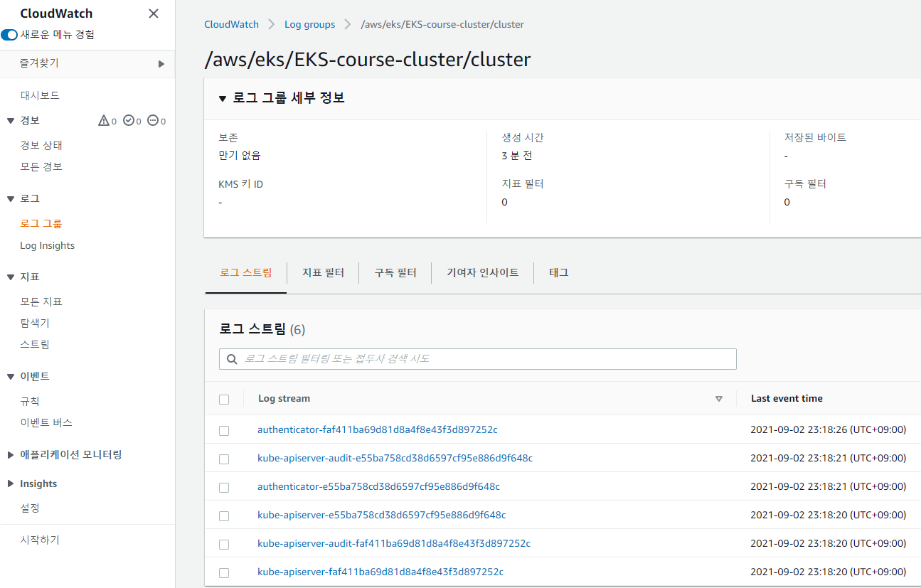
Task: Open authenticator-faf411ba69d81d8a4f8e43f3d897252c stream
Action: point(377,429)
